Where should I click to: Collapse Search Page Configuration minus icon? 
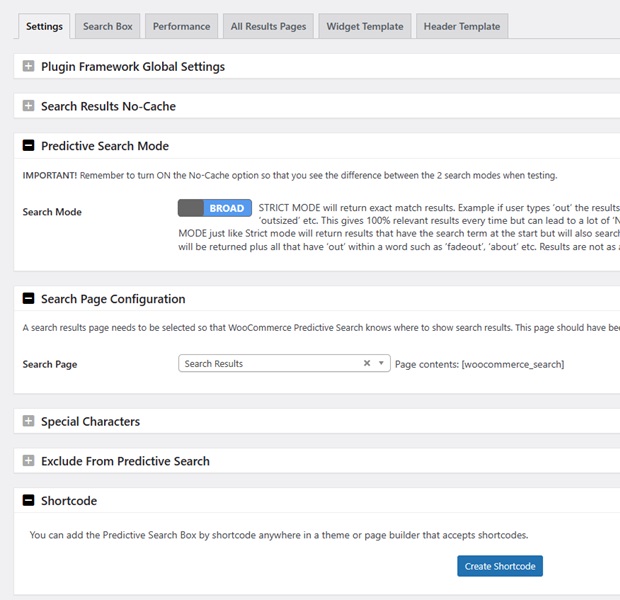[x=29, y=299]
